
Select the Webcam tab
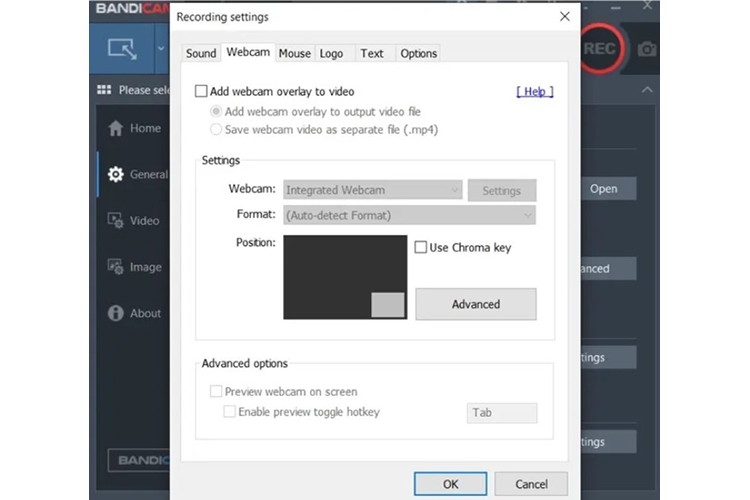pyautogui.click(x=248, y=52)
